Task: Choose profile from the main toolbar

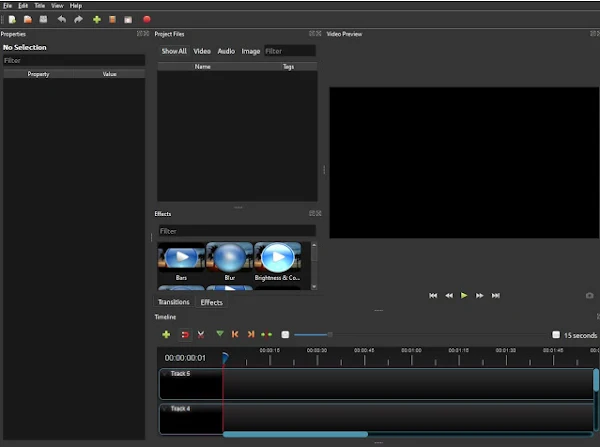Action: (112, 20)
